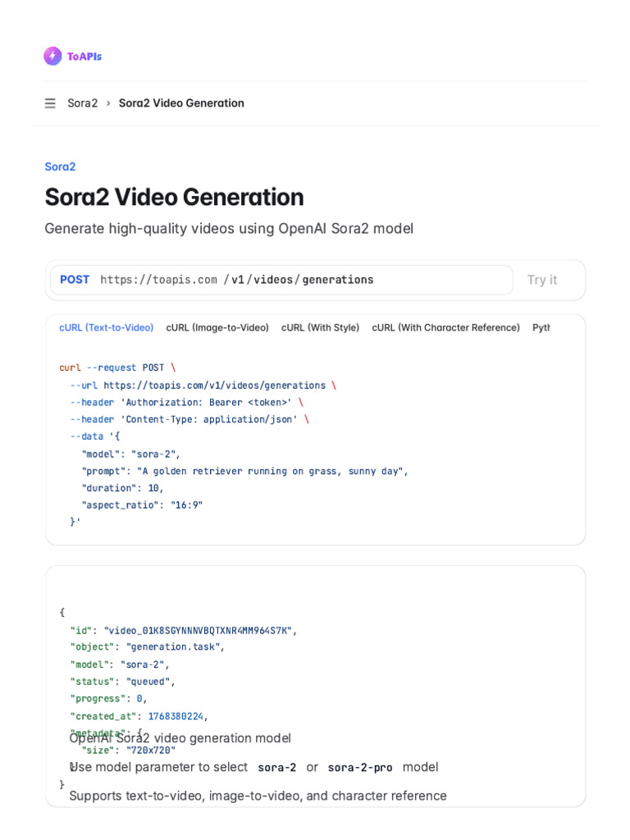Click the "progress": 0 response line
This screenshot has width=630, height=840.
click(108, 699)
